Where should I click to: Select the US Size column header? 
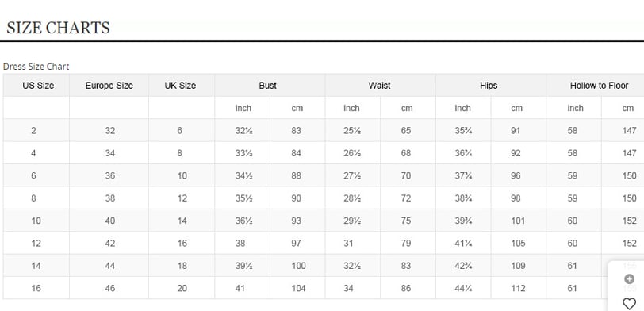pos(38,86)
